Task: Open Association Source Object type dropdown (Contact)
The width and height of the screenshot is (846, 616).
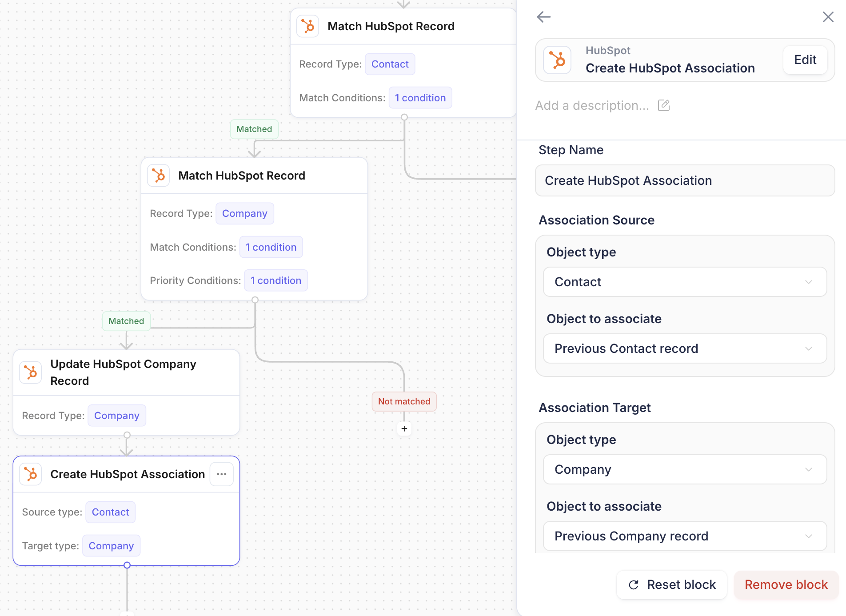Action: coord(685,282)
